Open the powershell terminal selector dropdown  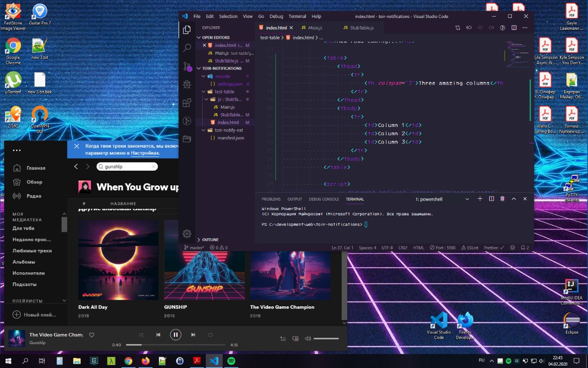[x=443, y=199]
